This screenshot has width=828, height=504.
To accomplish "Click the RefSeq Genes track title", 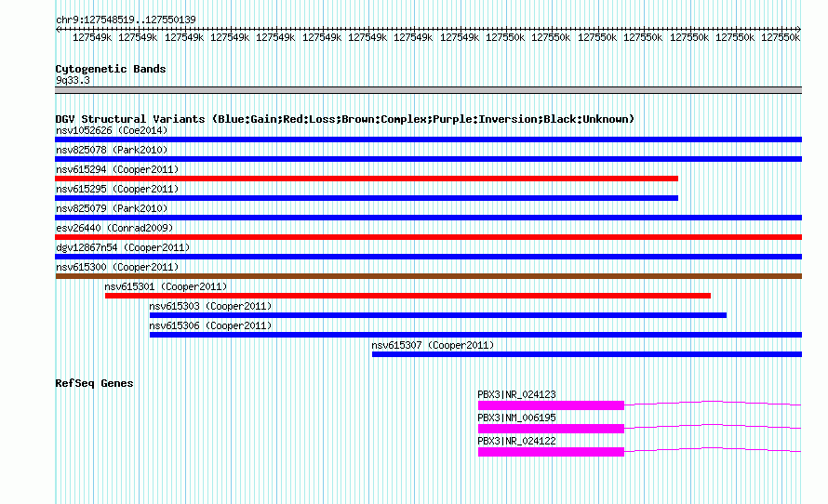I will [94, 384].
